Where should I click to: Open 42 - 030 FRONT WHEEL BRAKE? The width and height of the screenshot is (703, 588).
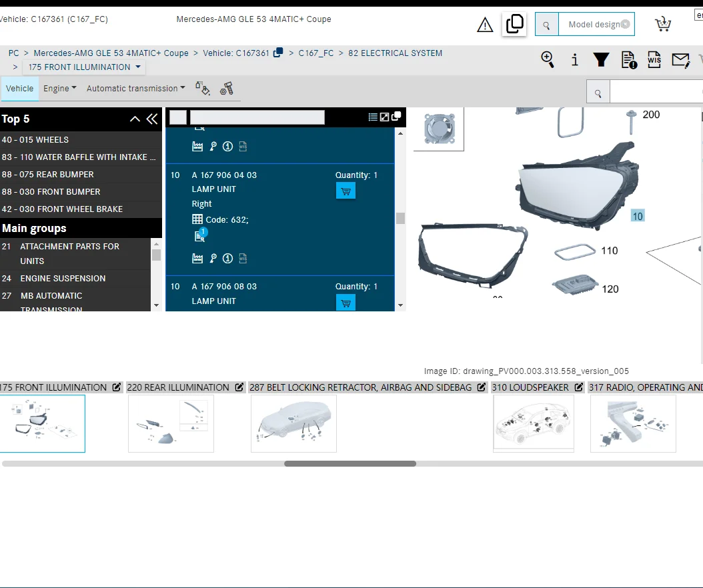click(x=81, y=209)
